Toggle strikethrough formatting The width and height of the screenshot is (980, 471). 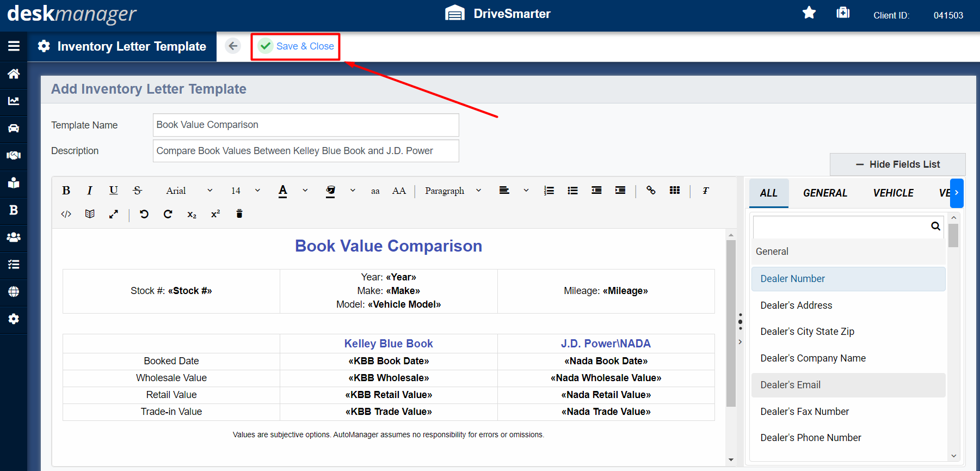pos(137,191)
